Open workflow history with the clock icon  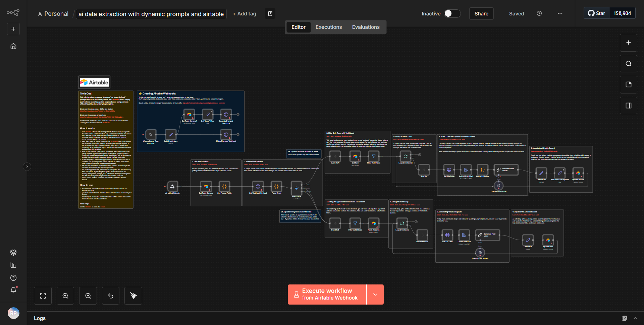pos(539,13)
